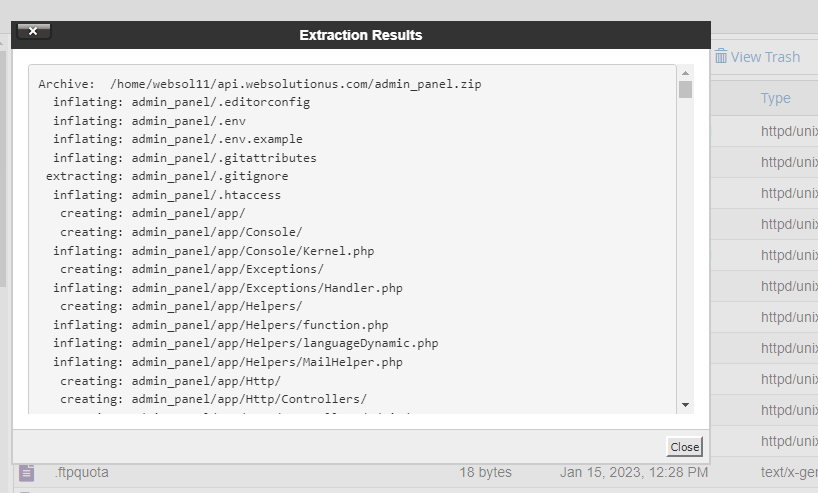This screenshot has height=493, width=818.
Task: Click the admin_panel/.htaccess line in the log
Action: [x=167, y=195]
